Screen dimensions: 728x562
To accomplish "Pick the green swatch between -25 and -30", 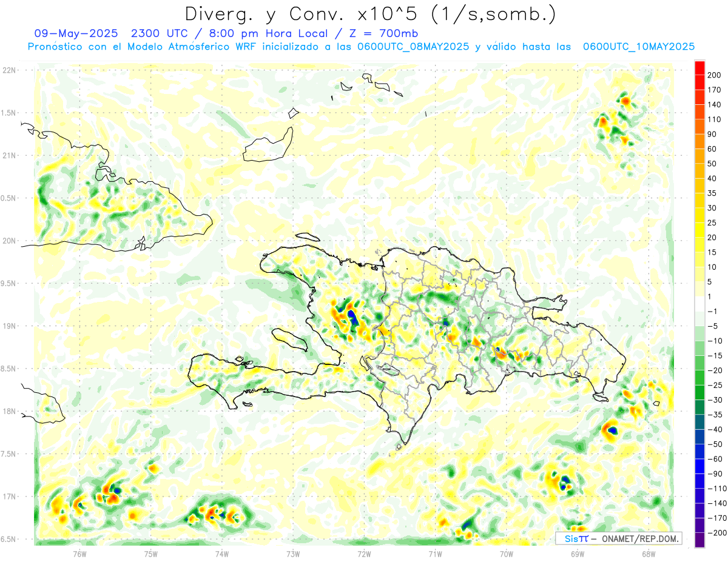I will click(x=699, y=393).
